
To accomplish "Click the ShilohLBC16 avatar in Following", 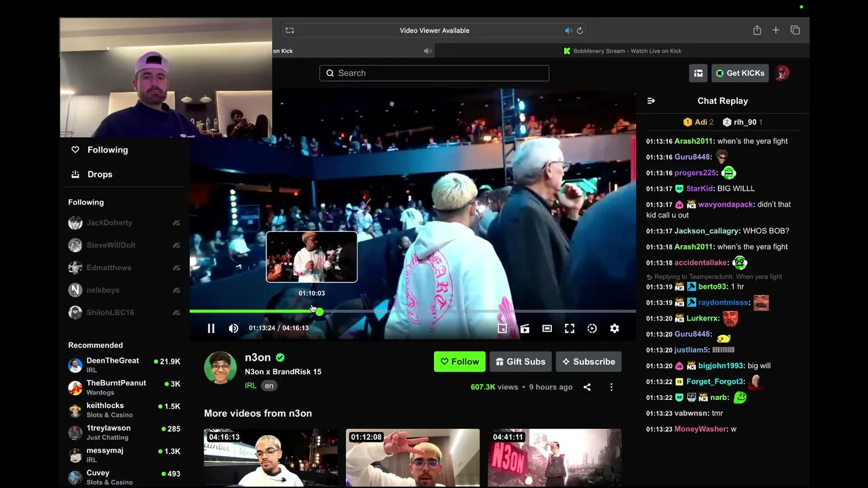I will point(75,312).
